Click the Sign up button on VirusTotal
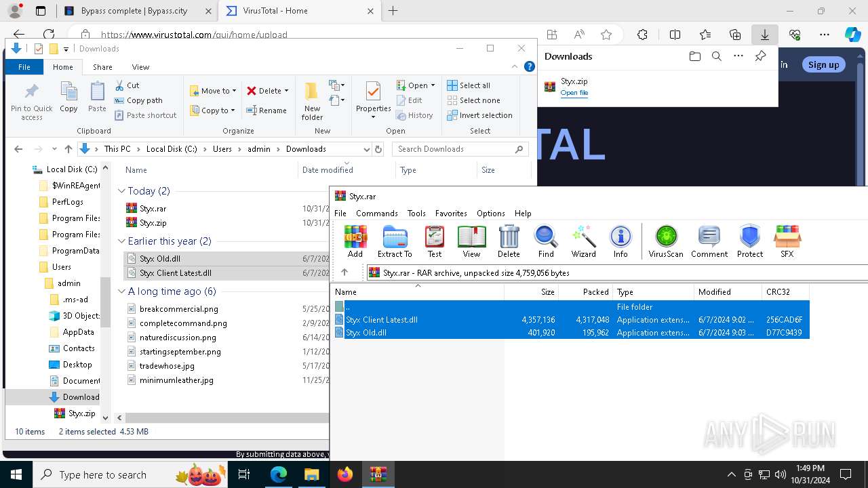This screenshot has width=868, height=488. point(823,64)
